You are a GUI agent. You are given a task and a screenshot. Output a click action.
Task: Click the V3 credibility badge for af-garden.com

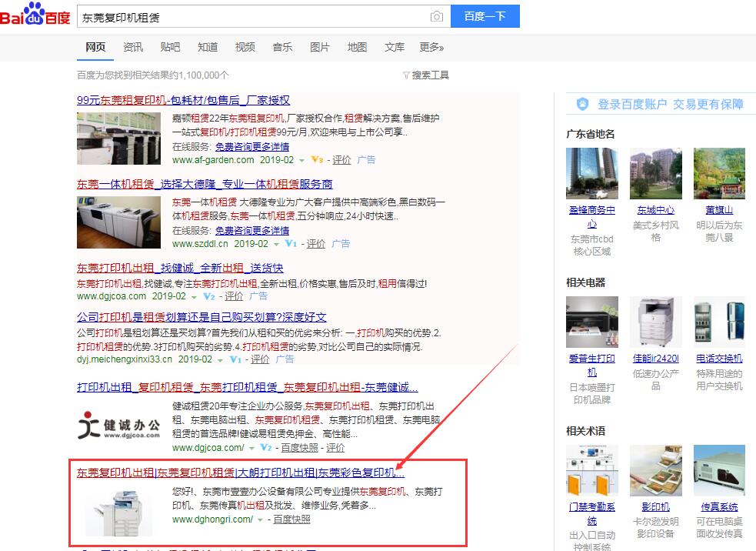[x=316, y=160]
